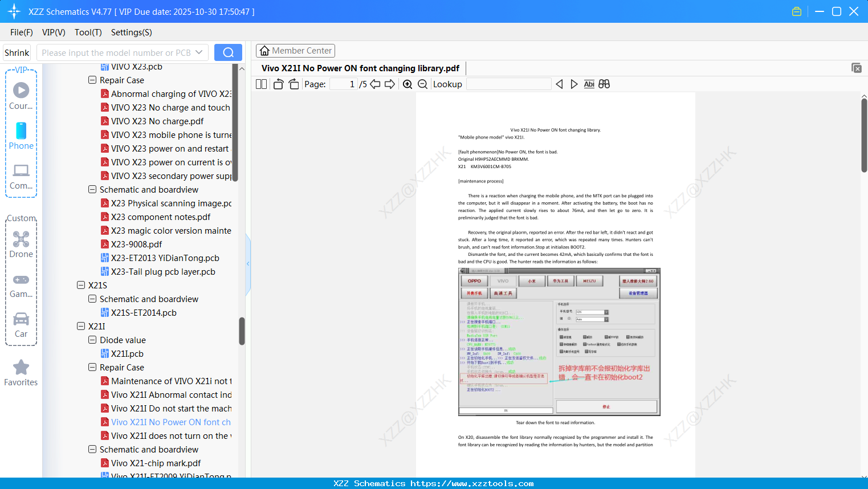
Task: Collapse X21S Schematic and boardview folder
Action: tap(92, 299)
